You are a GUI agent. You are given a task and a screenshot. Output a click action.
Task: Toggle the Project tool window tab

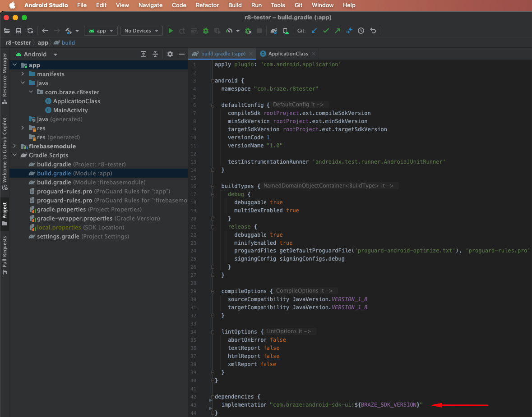tap(5, 214)
